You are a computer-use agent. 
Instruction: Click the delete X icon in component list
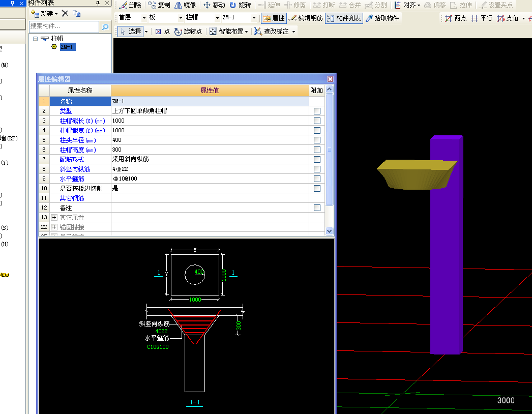[x=65, y=13]
